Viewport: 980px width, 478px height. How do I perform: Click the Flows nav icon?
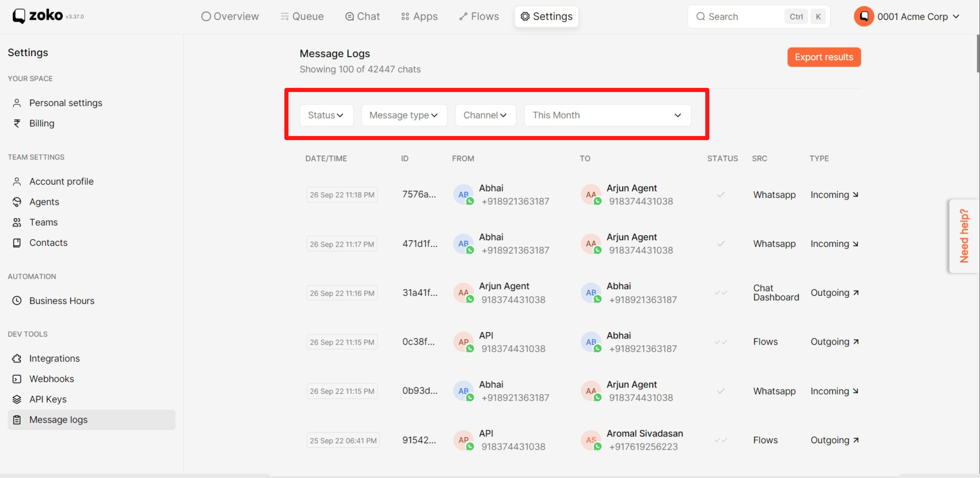click(x=463, y=16)
